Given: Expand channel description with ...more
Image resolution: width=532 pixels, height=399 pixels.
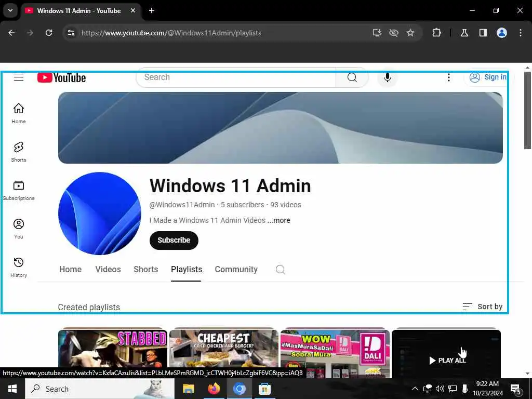Looking at the screenshot, I should (278, 220).
